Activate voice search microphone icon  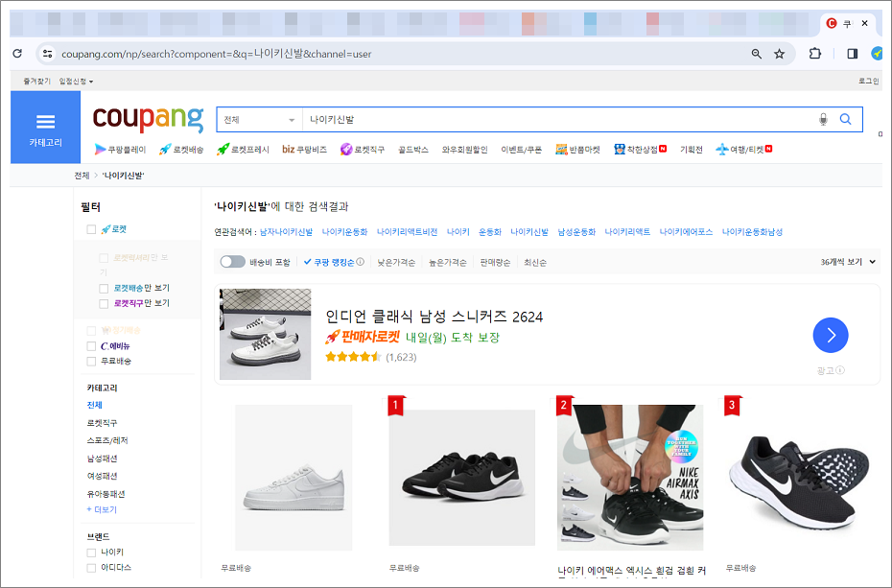pyautogui.click(x=823, y=119)
